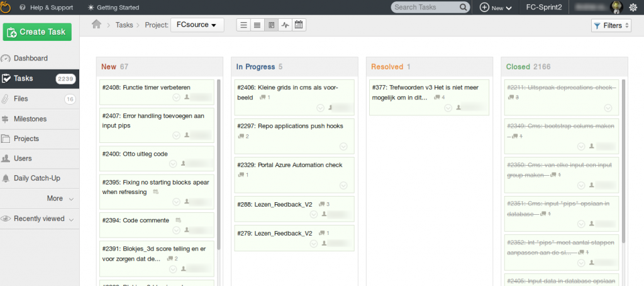Screen dimensions: 644x286
Task: Click the search magnifier icon
Action: (463, 8)
